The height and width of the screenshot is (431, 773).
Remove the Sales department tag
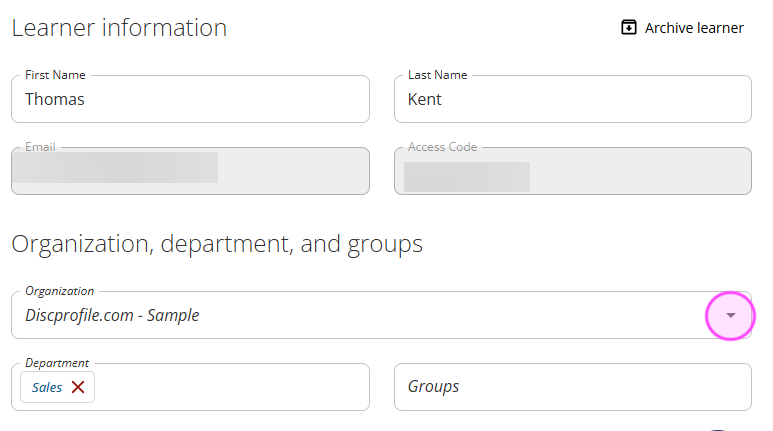(78, 387)
